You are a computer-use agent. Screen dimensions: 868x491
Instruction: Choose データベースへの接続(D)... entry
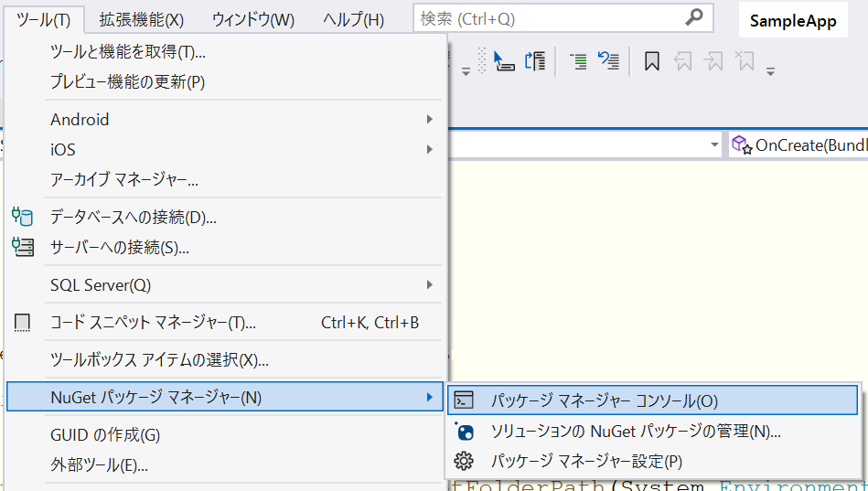224,217
